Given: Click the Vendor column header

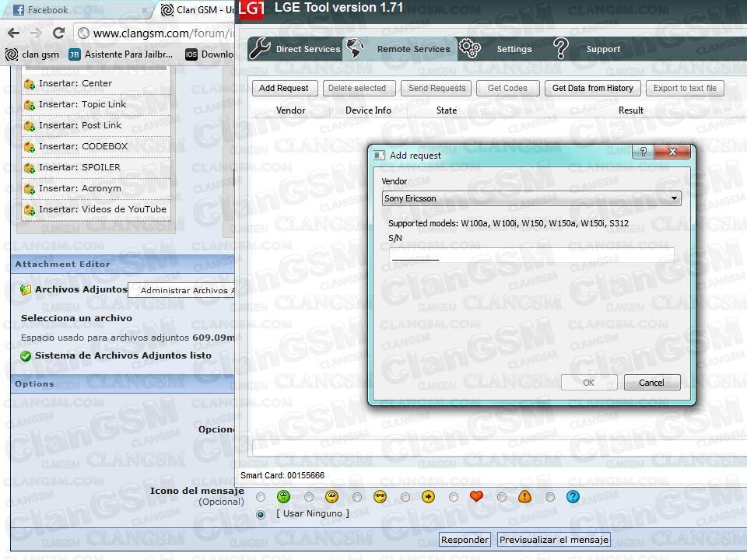Looking at the screenshot, I should coord(290,110).
